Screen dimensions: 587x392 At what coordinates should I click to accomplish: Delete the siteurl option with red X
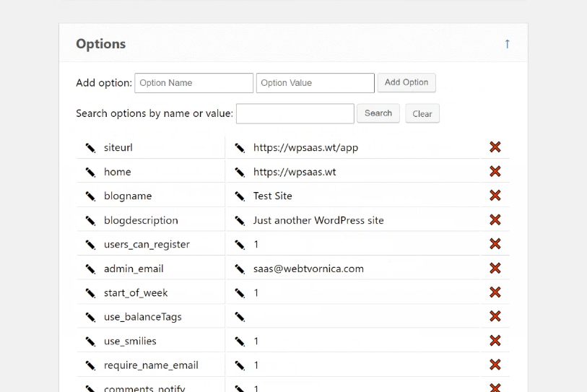(x=495, y=147)
